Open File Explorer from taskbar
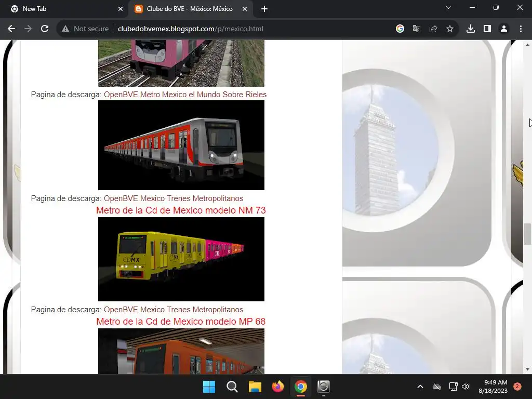Image resolution: width=532 pixels, height=399 pixels. point(255,387)
